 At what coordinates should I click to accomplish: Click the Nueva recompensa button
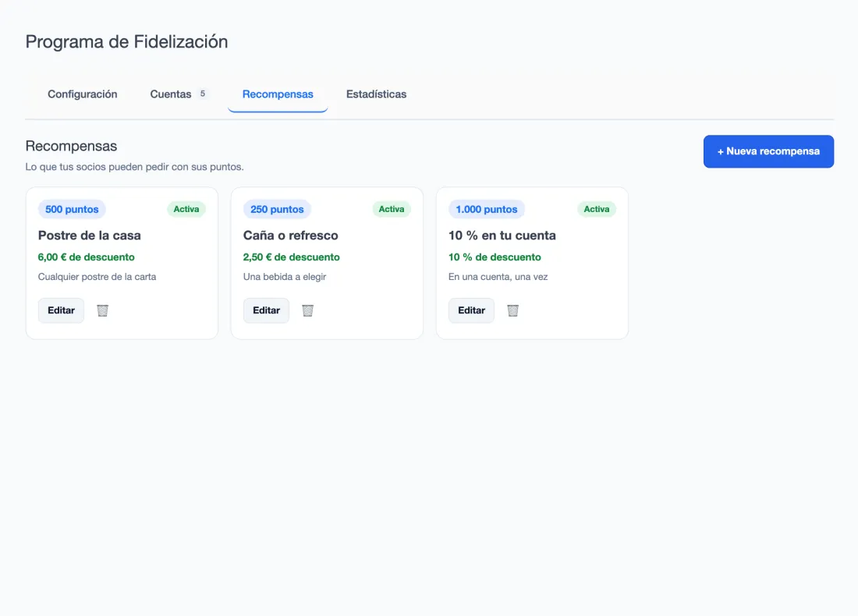[769, 151]
